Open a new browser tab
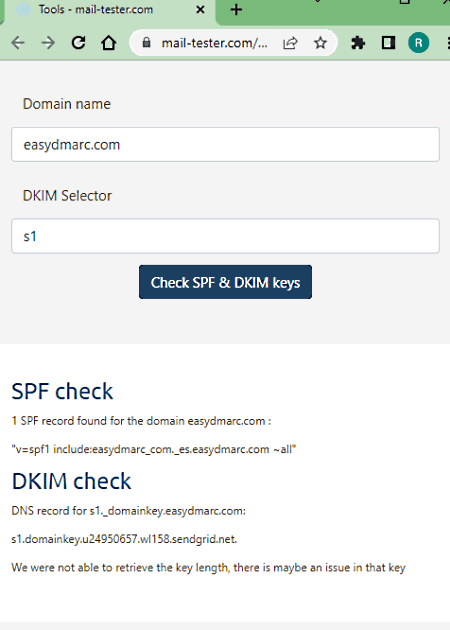Viewport: 450px width, 630px height. pos(236,10)
